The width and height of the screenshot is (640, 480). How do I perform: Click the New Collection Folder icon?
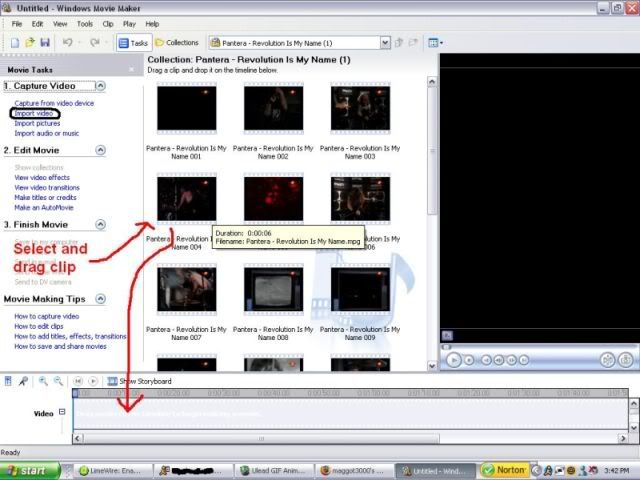pos(413,42)
